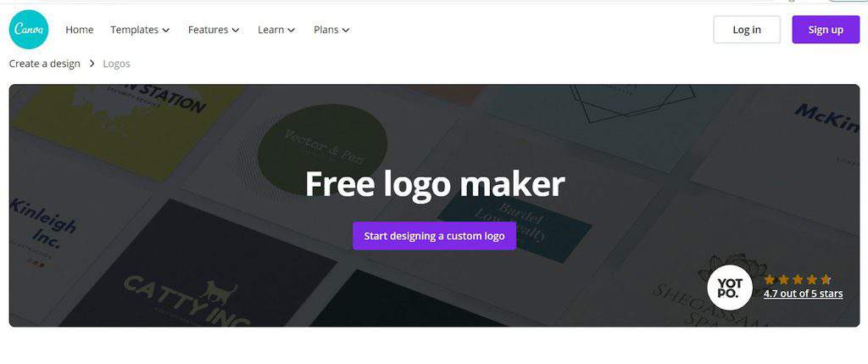Select the Bardel Love Realty logo thumbnail

click(515, 227)
